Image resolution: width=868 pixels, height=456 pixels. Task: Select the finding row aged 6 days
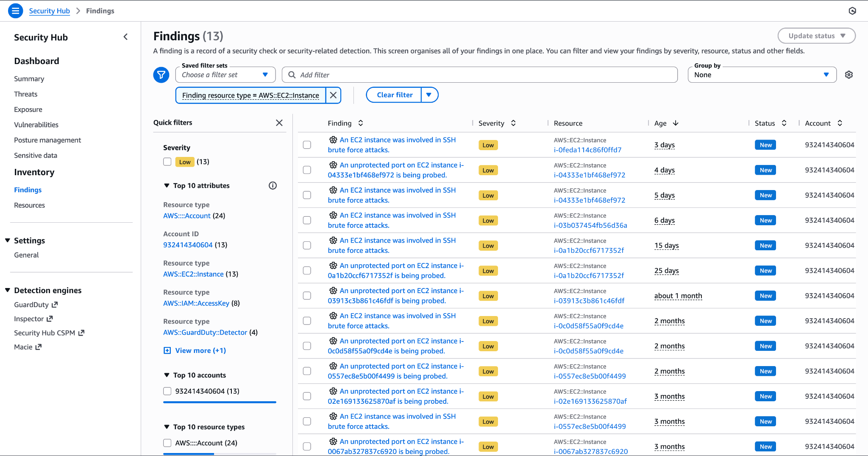pyautogui.click(x=307, y=220)
